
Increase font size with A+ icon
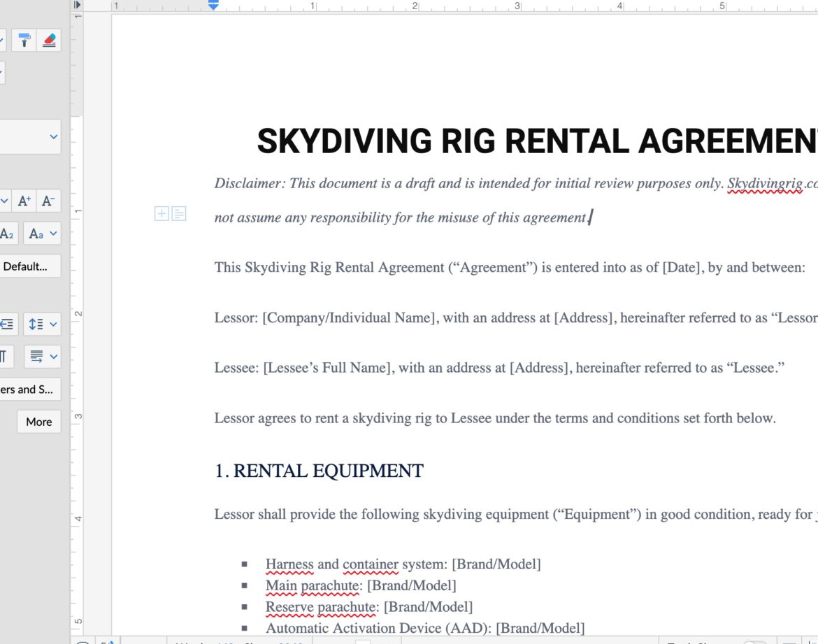[x=24, y=201]
